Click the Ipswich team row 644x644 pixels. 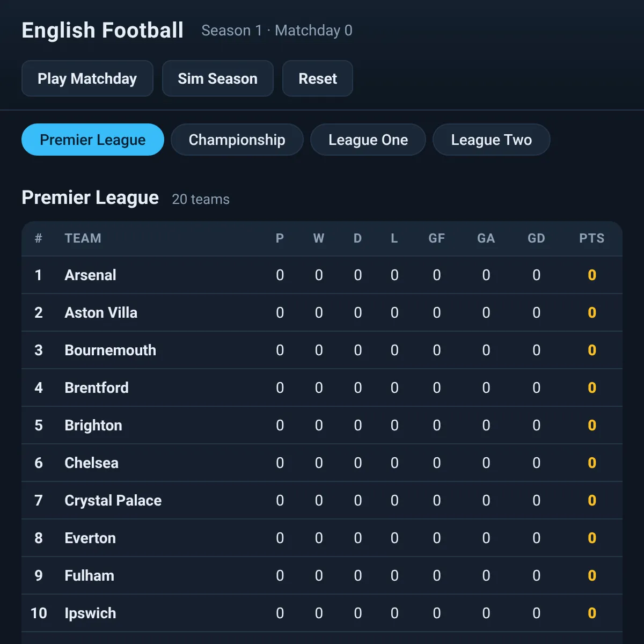point(322,613)
